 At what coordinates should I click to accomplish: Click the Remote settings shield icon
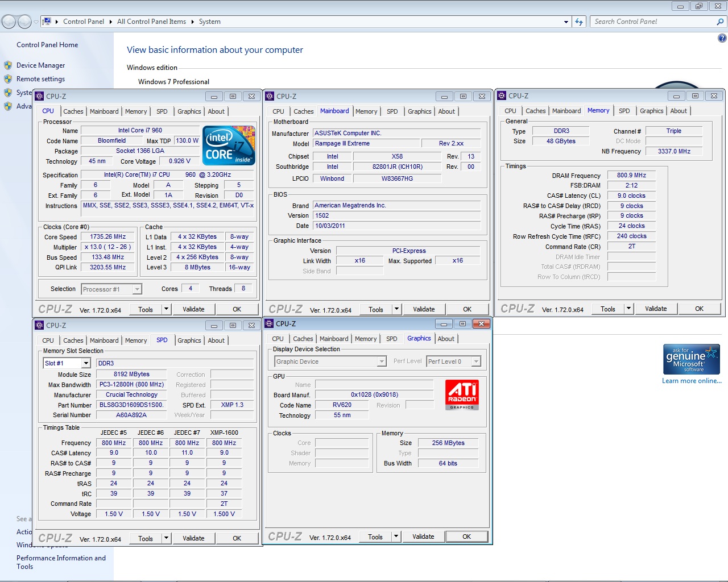[x=8, y=79]
